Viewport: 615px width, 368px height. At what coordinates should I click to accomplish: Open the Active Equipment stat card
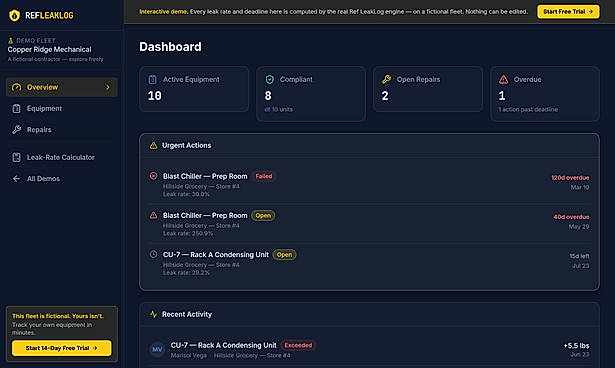coord(194,89)
